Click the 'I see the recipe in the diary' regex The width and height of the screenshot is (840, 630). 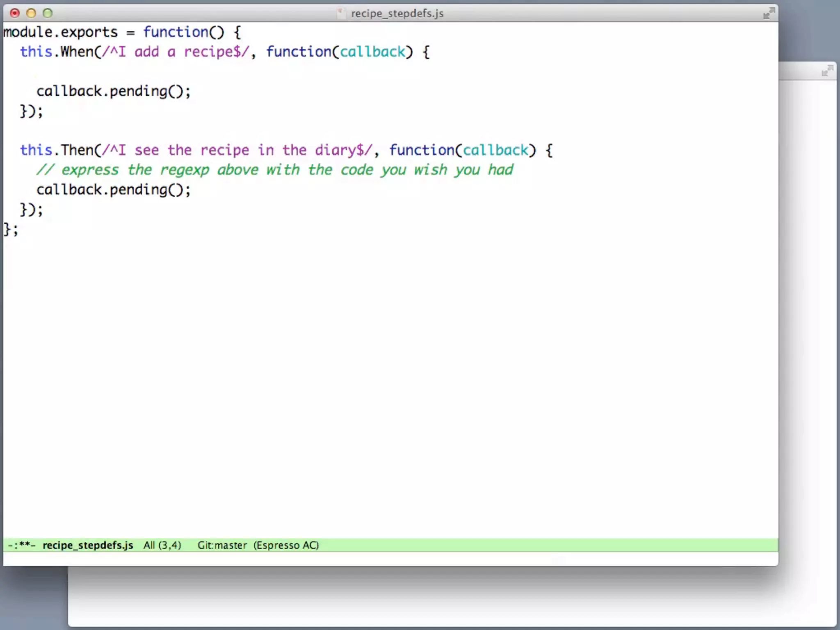point(237,150)
